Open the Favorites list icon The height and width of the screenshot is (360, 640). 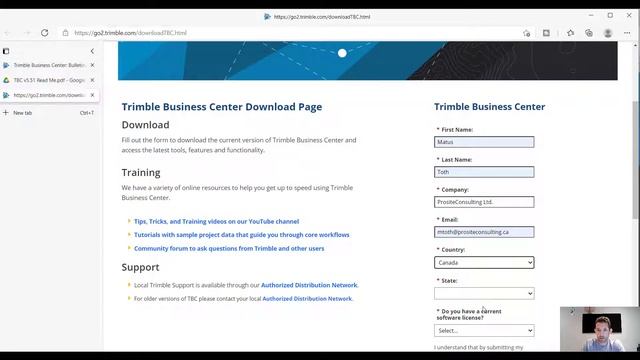coord(570,33)
